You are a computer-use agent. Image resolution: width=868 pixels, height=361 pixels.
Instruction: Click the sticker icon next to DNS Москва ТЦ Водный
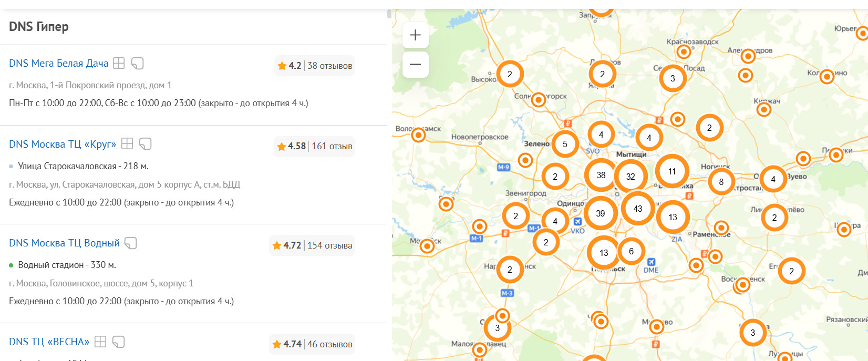(x=131, y=243)
